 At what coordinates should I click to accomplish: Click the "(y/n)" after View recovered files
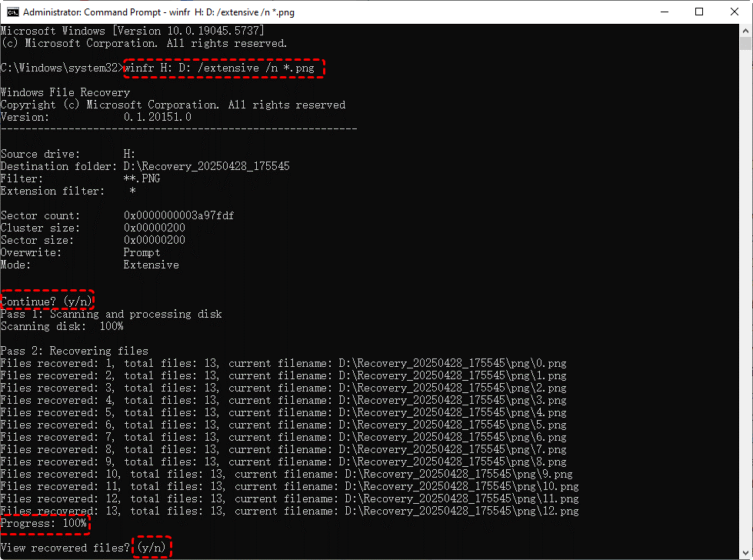152,548
